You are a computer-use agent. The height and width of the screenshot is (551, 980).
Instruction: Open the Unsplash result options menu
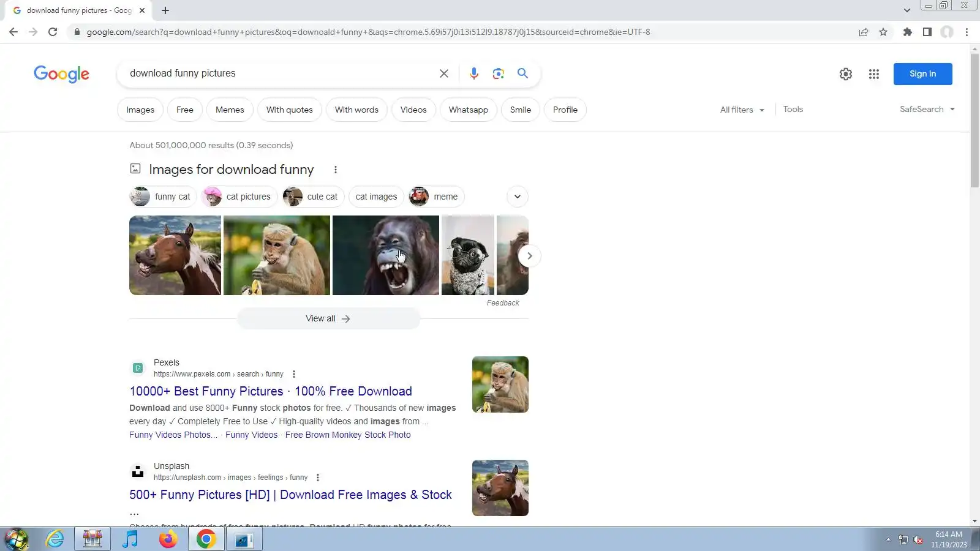(x=318, y=478)
